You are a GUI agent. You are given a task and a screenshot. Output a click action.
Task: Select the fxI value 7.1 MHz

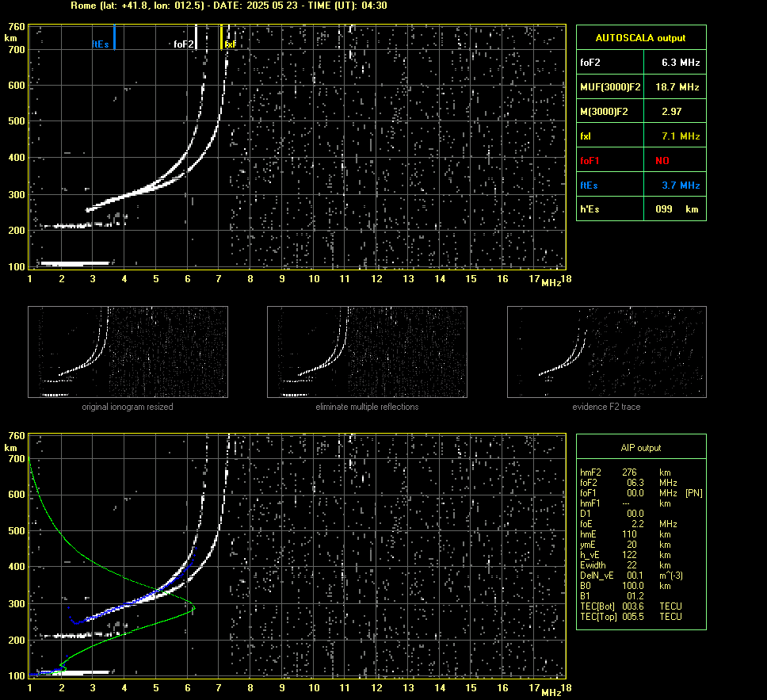tap(681, 136)
